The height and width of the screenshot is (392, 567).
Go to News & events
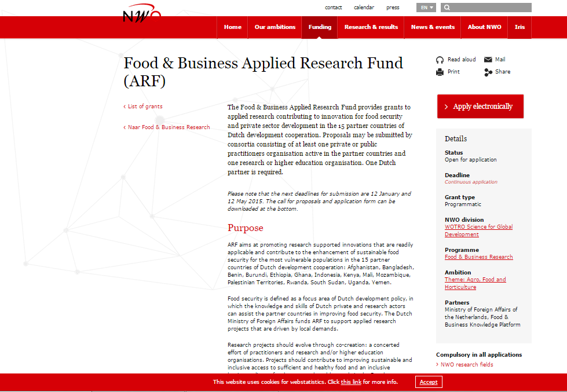coord(433,27)
